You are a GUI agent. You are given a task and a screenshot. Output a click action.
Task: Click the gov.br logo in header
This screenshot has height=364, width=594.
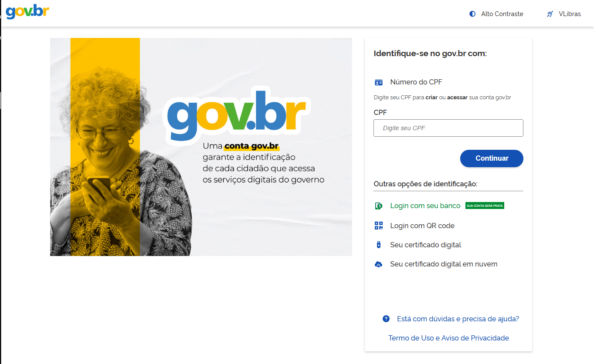27,12
